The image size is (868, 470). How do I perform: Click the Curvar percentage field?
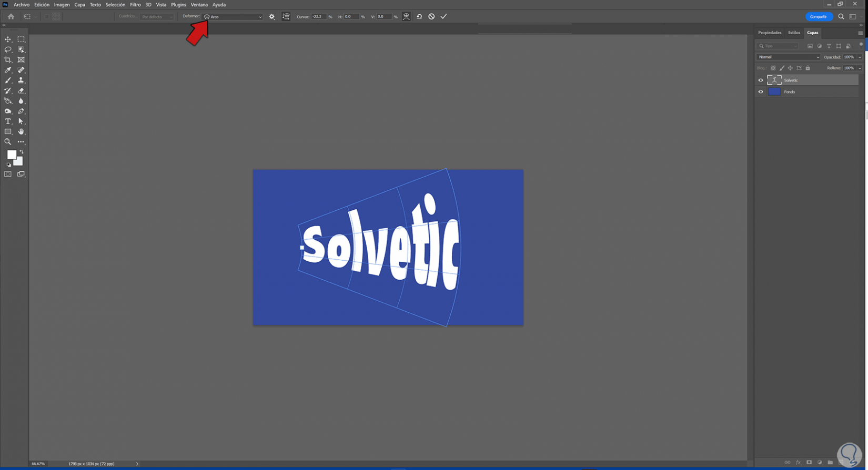point(319,17)
